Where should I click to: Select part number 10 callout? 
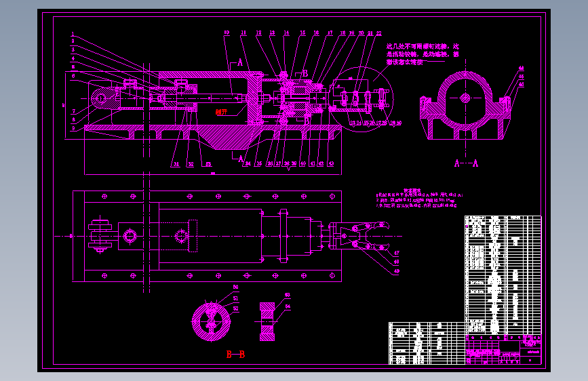(x=227, y=33)
